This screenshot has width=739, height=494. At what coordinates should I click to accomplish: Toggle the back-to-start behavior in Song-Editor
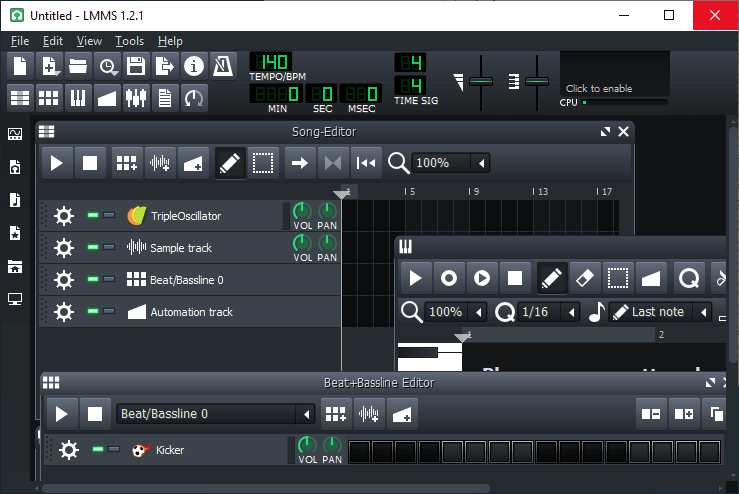[x=366, y=163]
